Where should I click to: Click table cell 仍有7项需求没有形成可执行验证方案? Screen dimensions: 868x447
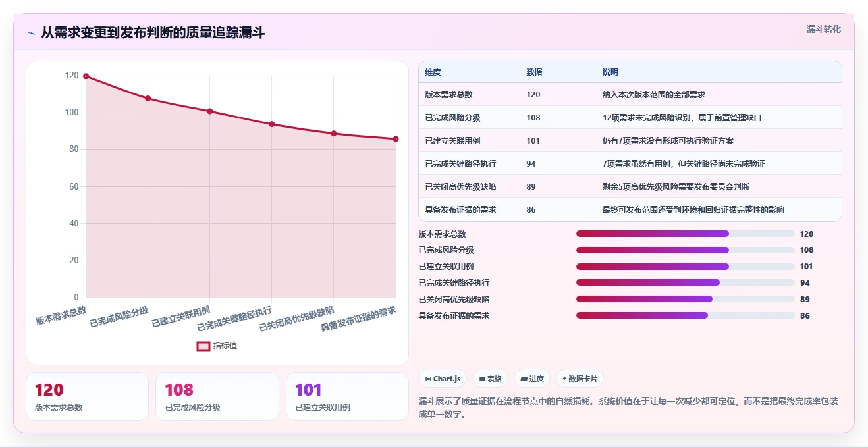click(x=668, y=141)
